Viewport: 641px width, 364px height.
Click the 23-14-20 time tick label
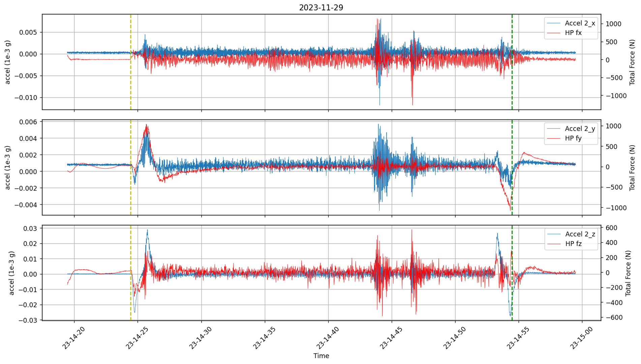point(73,338)
